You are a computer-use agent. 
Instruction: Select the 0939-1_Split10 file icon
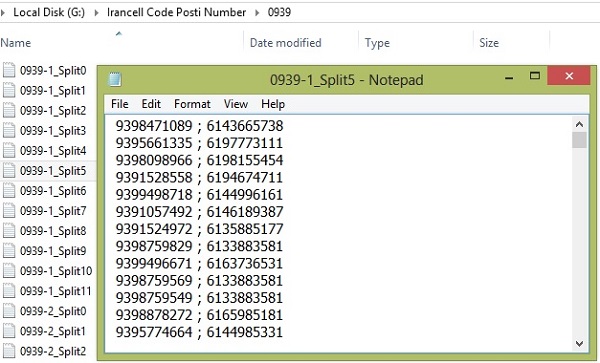click(9, 270)
